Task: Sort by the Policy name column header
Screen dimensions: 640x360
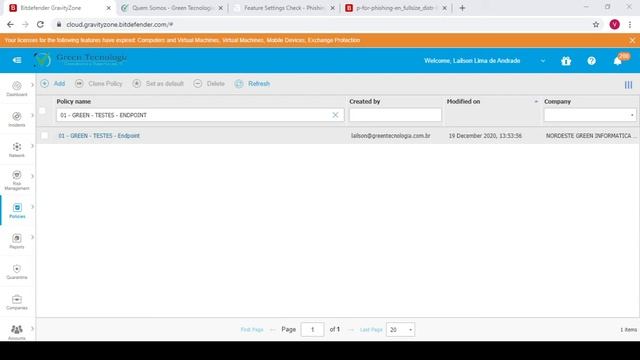Action: pyautogui.click(x=74, y=101)
